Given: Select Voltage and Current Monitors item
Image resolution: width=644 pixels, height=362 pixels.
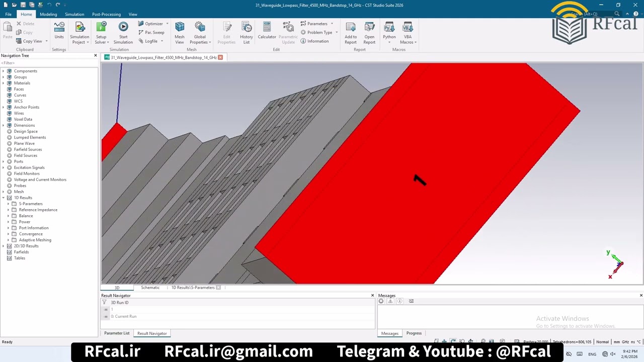Looking at the screenshot, I should [x=40, y=179].
